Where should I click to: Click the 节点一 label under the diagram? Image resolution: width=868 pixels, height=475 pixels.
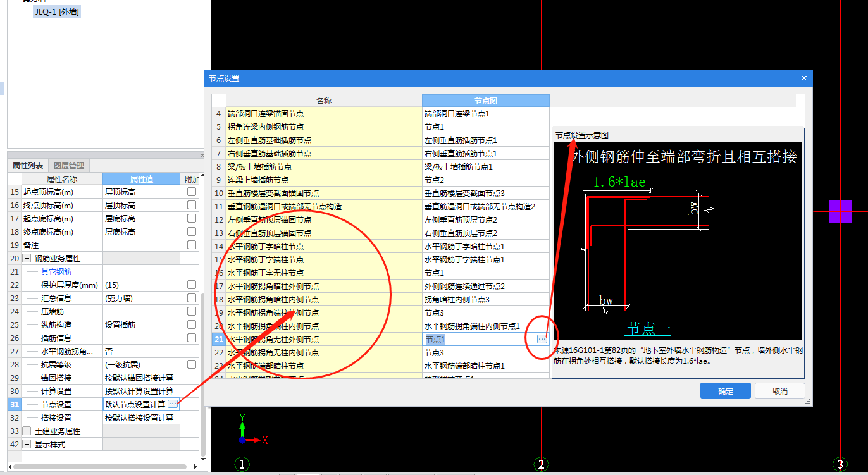point(647,329)
